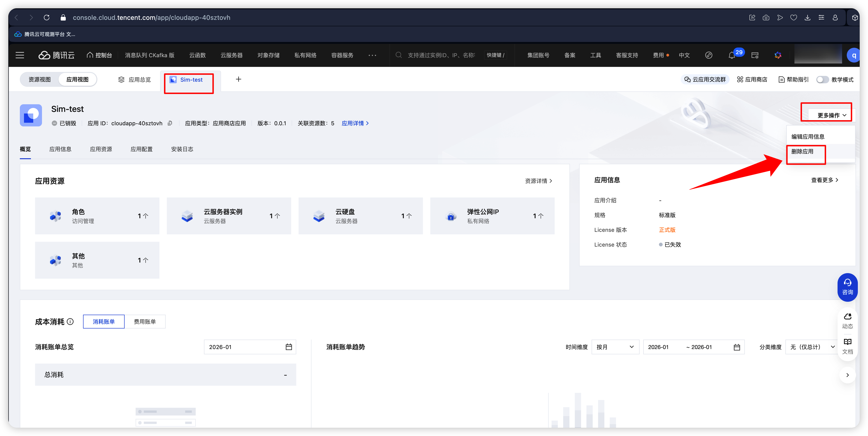
Task: Copy the application ID with copy icon
Action: [170, 123]
